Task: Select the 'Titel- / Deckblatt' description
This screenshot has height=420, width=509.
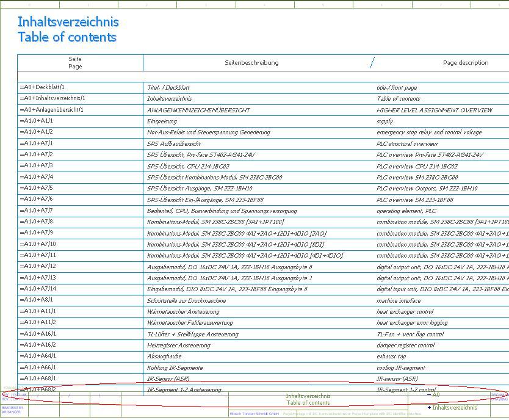Action: click(x=168, y=88)
